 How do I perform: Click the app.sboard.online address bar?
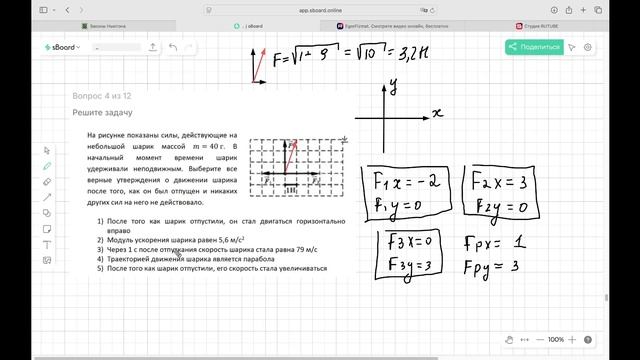click(320, 10)
